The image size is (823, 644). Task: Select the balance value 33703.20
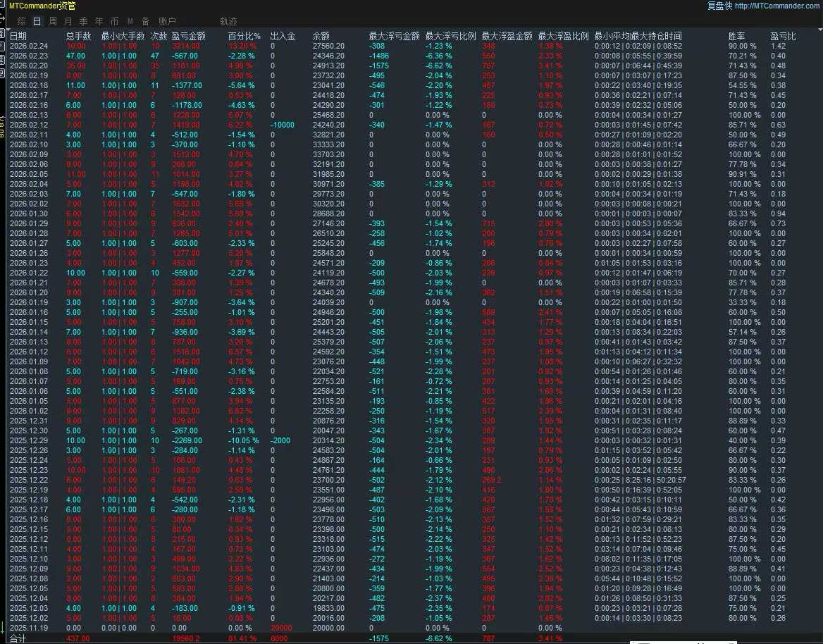coord(328,154)
